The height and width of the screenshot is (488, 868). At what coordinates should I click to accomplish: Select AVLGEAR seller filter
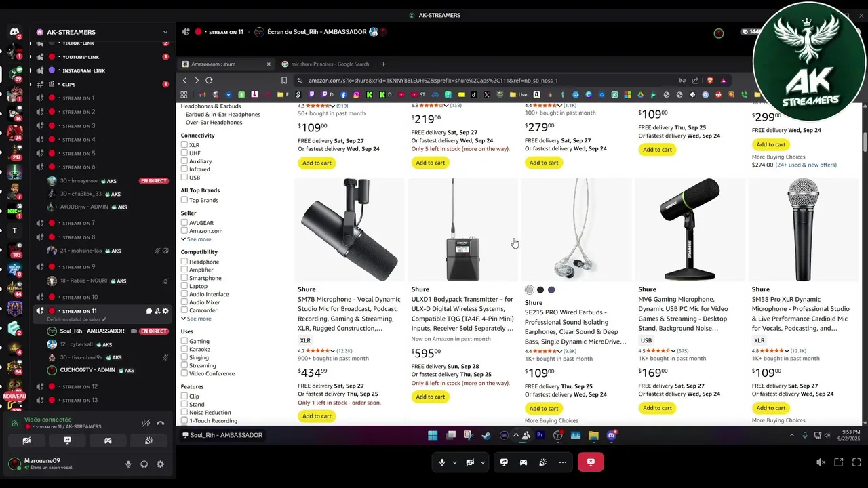tap(184, 223)
